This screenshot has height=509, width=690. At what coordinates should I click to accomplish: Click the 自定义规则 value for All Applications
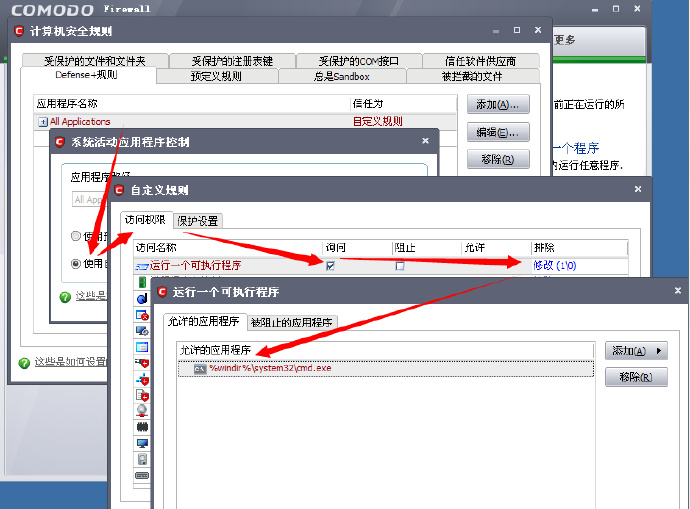click(378, 121)
